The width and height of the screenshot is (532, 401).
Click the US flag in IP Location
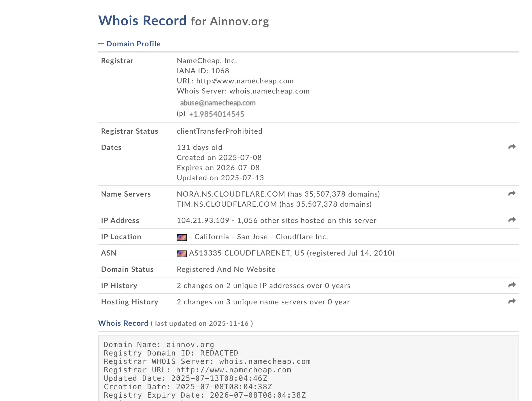click(182, 237)
